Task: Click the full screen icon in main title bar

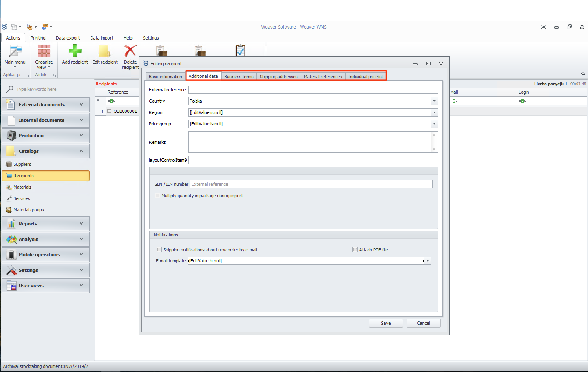Action: (x=543, y=27)
